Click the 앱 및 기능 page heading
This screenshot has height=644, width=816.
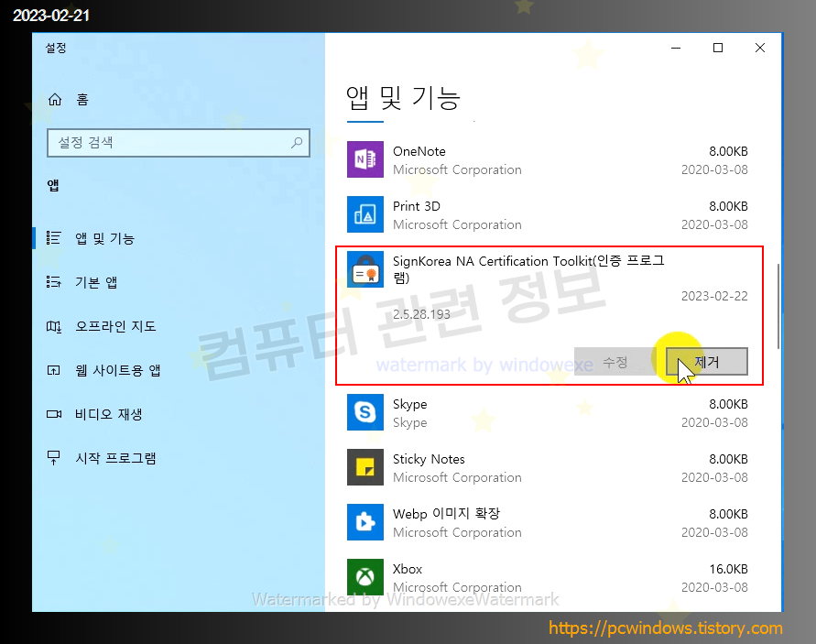[403, 98]
